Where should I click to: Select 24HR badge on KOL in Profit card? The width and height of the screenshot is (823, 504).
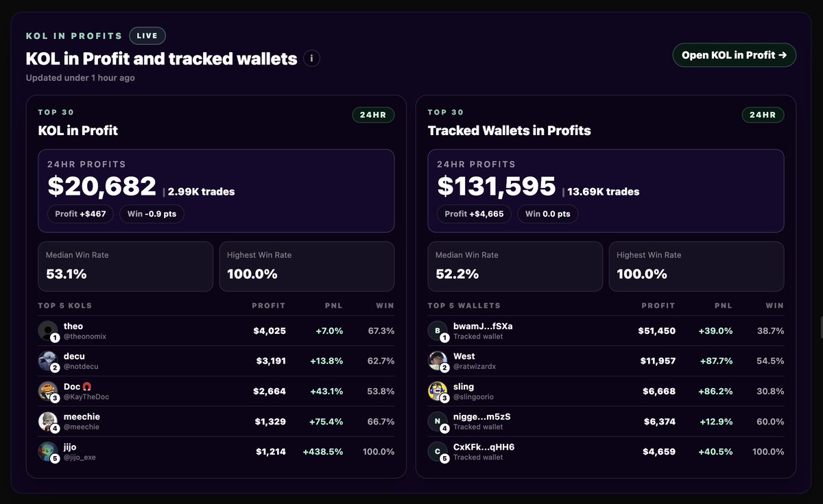(x=373, y=115)
